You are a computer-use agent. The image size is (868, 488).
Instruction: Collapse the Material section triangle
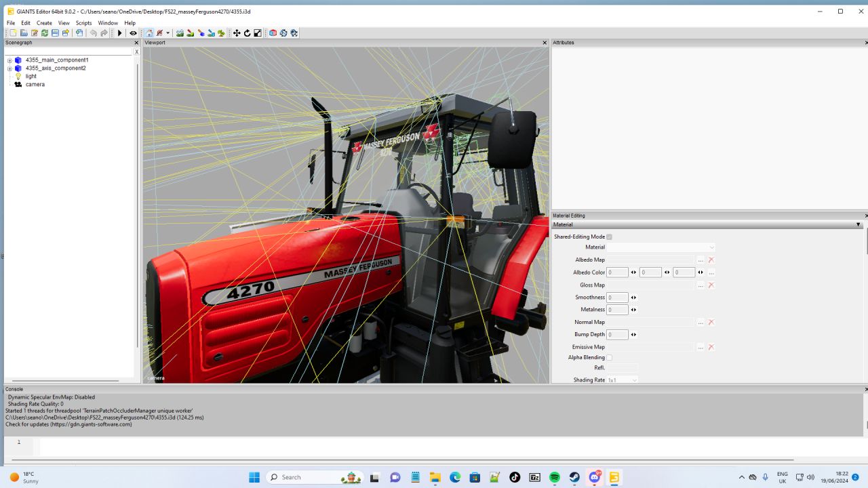pyautogui.click(x=858, y=224)
